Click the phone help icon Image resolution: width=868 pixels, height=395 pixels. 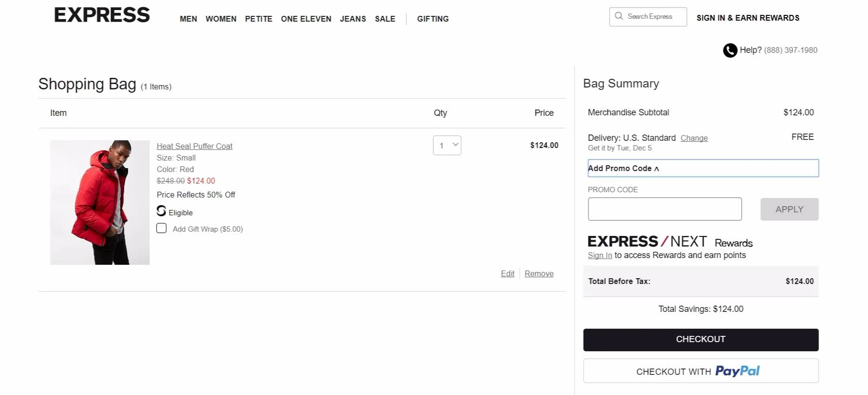(730, 50)
